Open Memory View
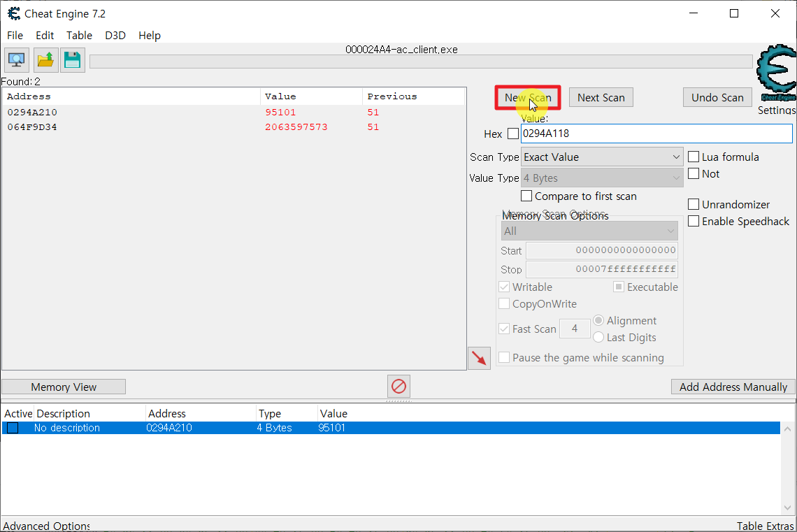Image resolution: width=797 pixels, height=532 pixels. (x=64, y=387)
